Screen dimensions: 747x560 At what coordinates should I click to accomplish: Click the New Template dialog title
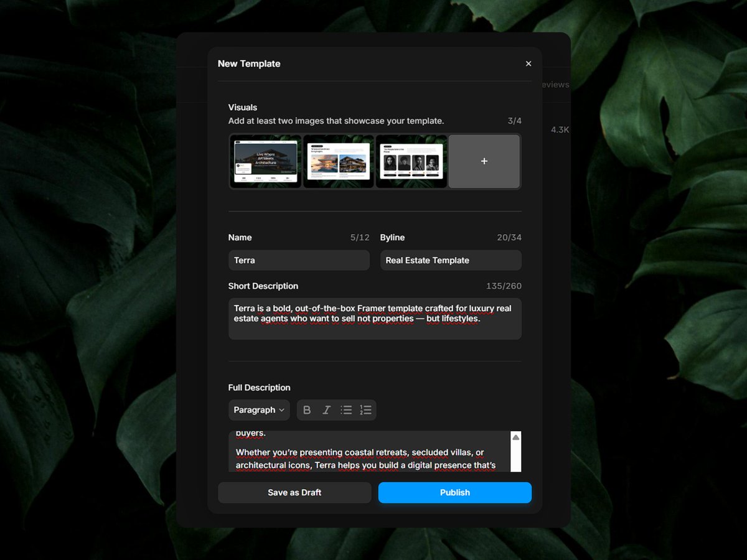pyautogui.click(x=249, y=63)
